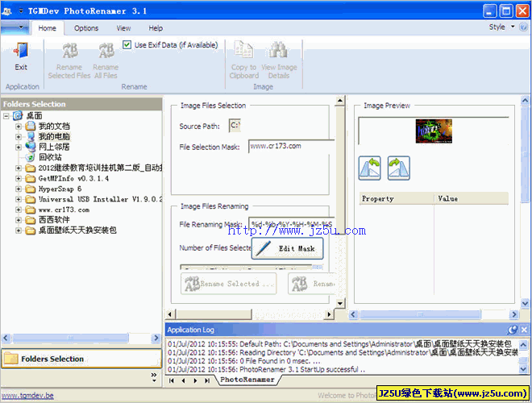This screenshot has width=532, height=403.
Task: Select the 2012继续教育培训挂机第二版 folder
Action: pos(100,168)
